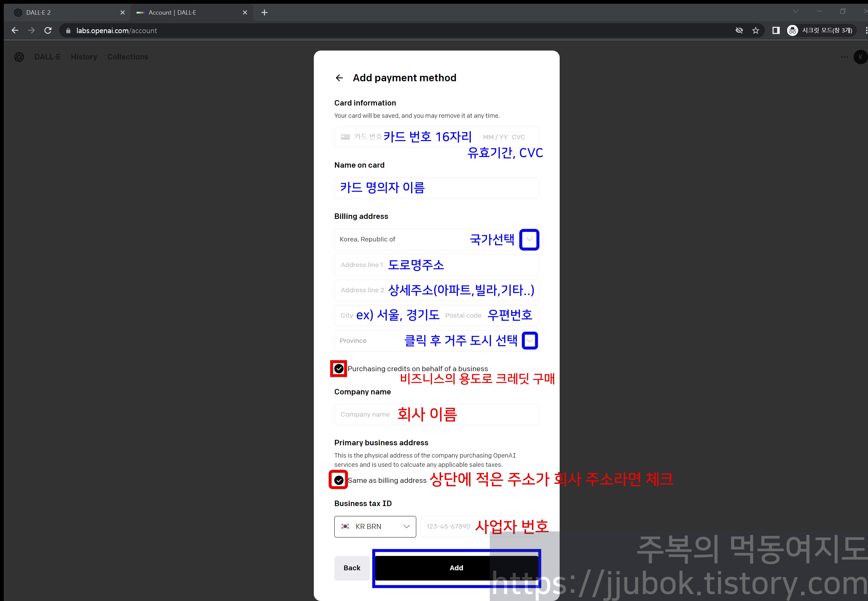The height and width of the screenshot is (601, 868).
Task: Click the browser reload icon
Action: (48, 30)
